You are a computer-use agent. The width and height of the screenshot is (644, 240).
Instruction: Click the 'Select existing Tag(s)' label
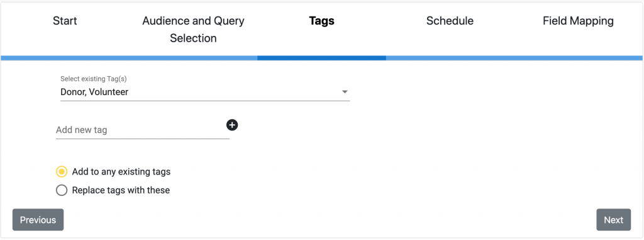pos(96,79)
